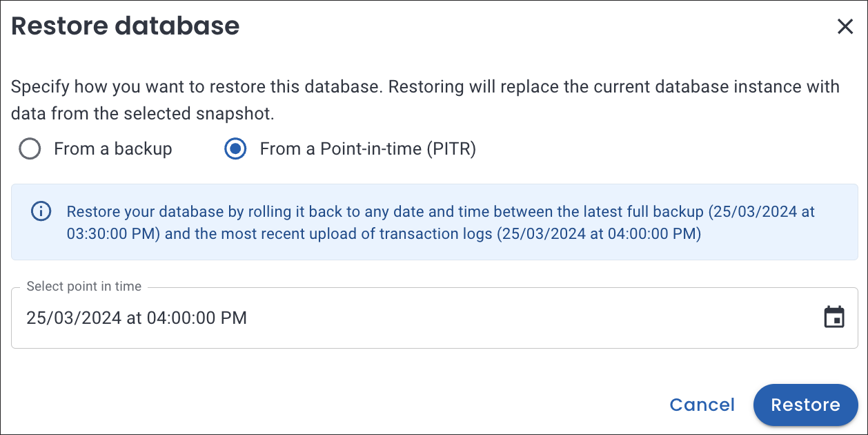
Task: Click the info icon in blue banner
Action: [x=41, y=211]
